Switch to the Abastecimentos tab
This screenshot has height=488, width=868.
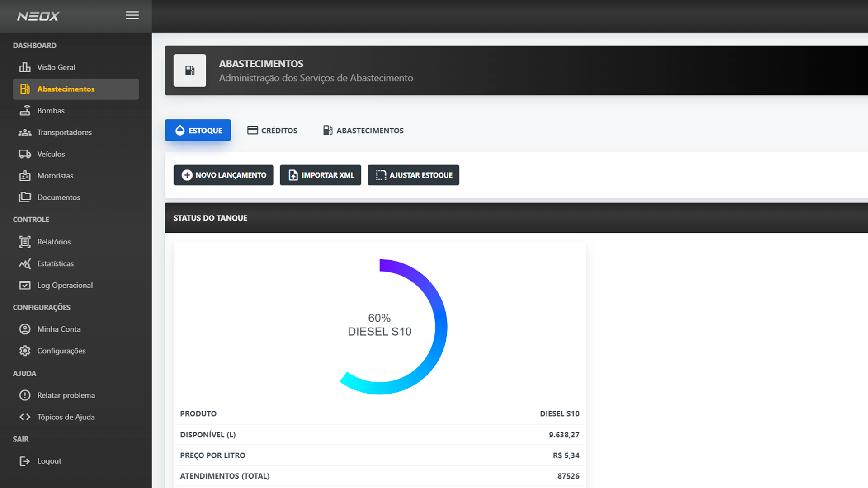(363, 131)
